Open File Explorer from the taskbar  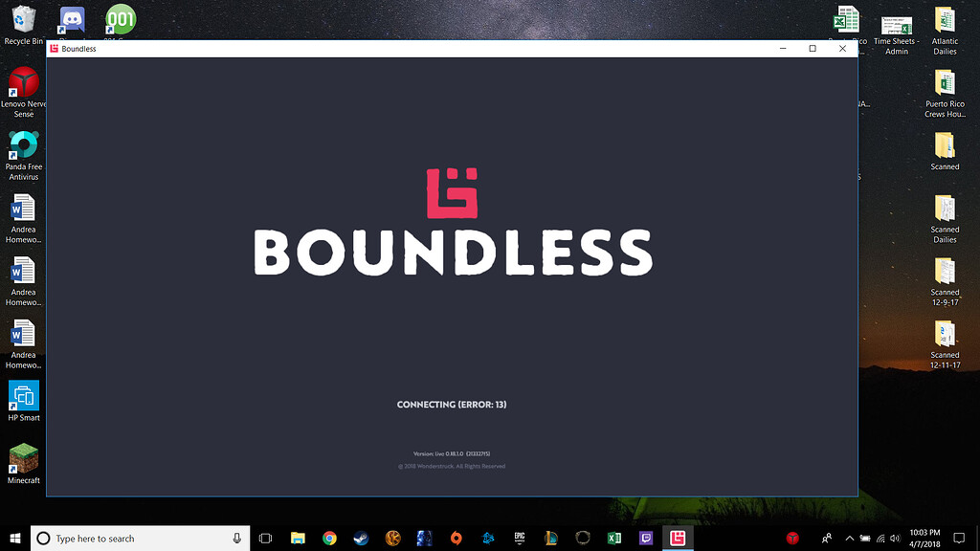point(298,539)
